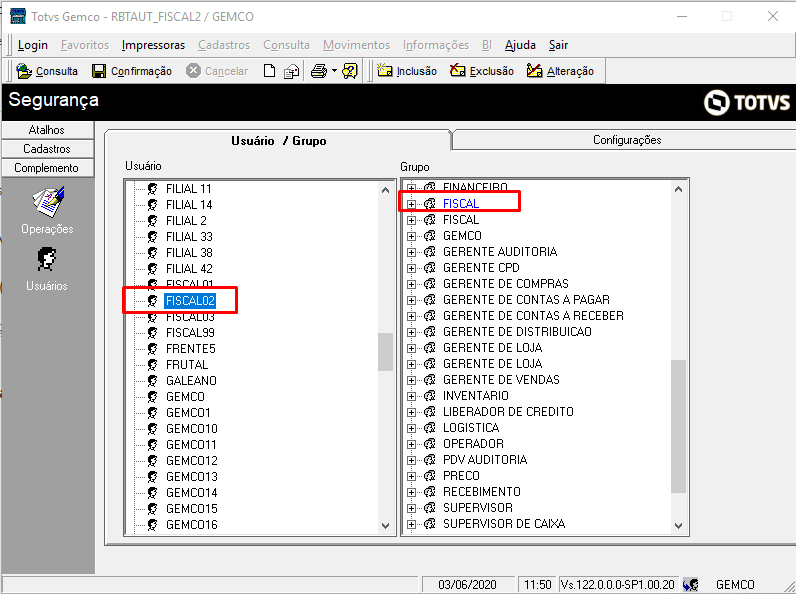Open the Usuários sidebar icon
Screen dimensions: 796x594
47,270
